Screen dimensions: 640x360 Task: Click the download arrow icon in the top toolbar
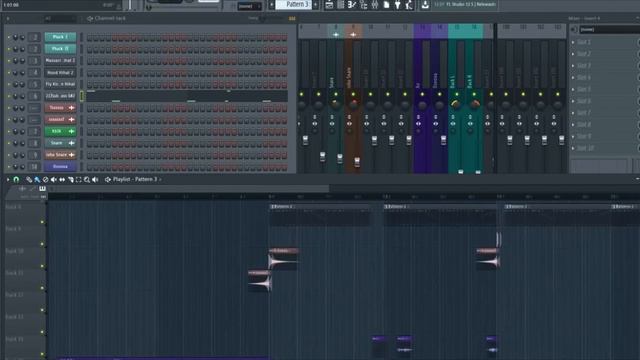pyautogui.click(x=425, y=5)
